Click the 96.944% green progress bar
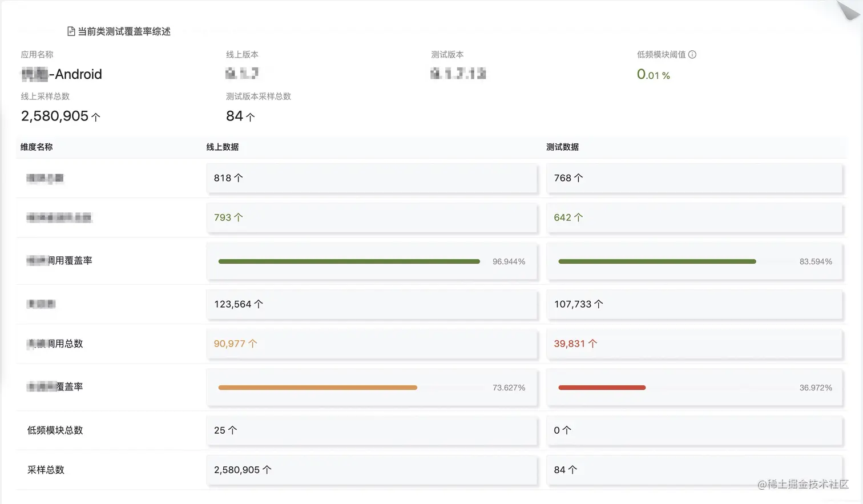 [x=349, y=261]
